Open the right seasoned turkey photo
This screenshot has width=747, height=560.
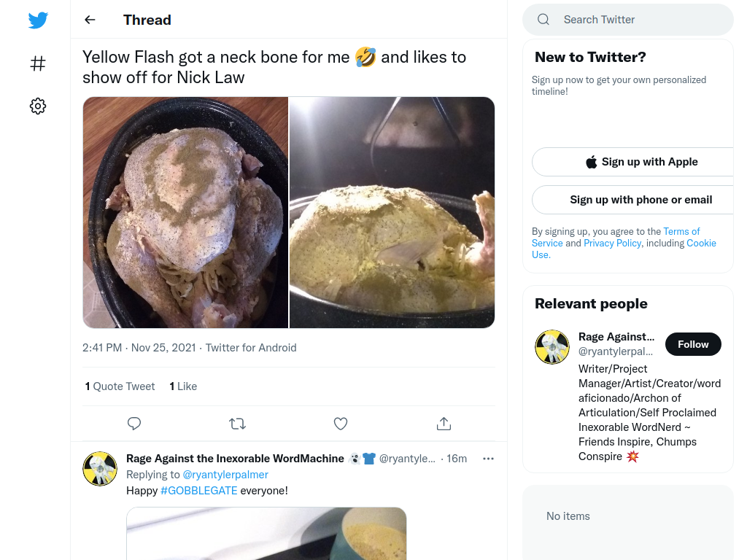click(392, 212)
